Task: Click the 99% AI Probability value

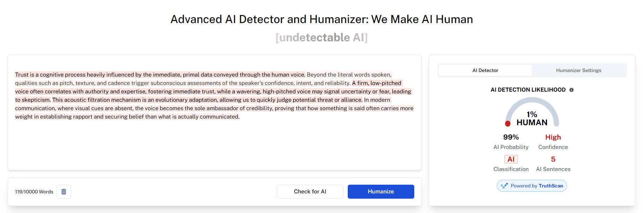Action: [511, 137]
